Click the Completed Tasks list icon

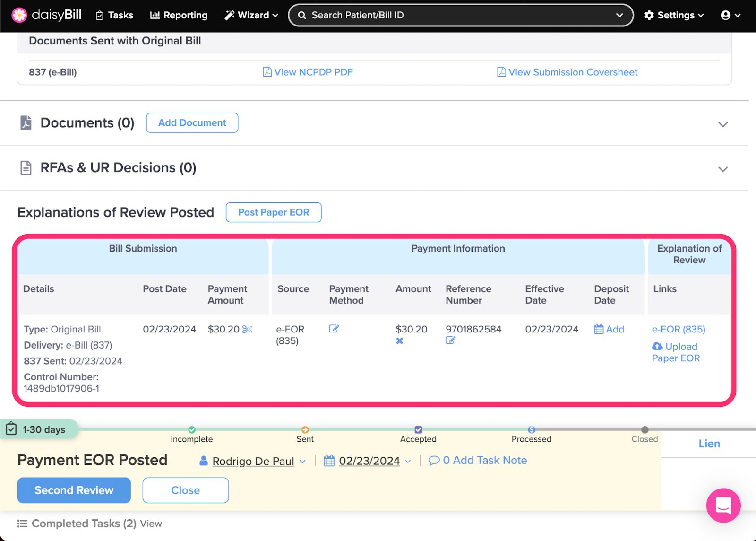22,524
